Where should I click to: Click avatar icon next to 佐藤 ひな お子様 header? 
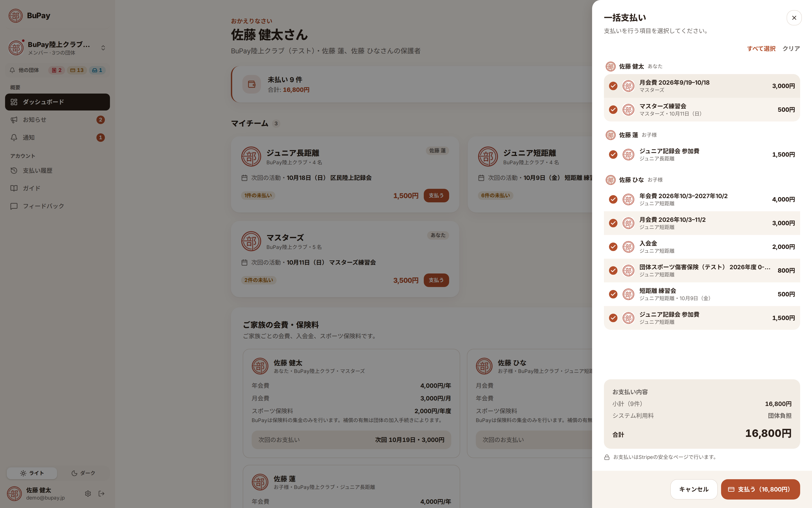[610, 180]
